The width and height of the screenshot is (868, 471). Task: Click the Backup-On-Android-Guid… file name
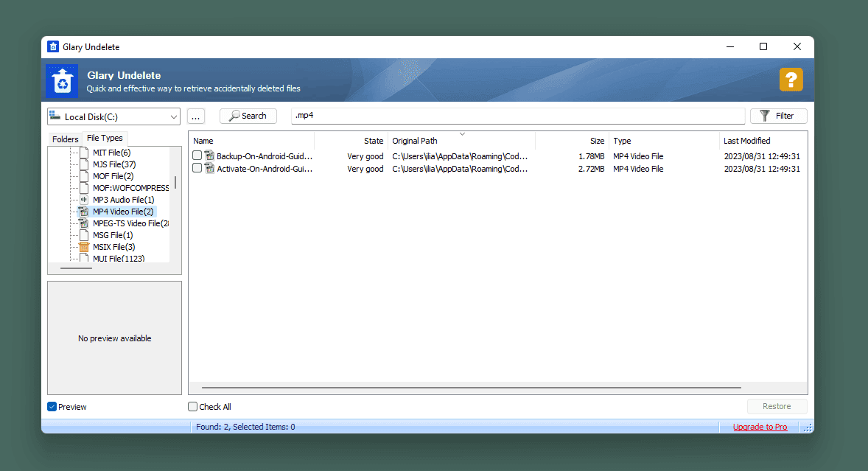pyautogui.click(x=264, y=156)
